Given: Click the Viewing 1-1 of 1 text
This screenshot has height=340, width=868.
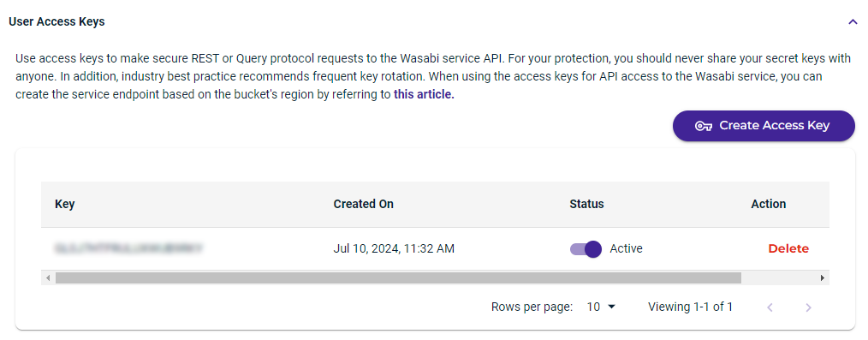Looking at the screenshot, I should [x=690, y=307].
